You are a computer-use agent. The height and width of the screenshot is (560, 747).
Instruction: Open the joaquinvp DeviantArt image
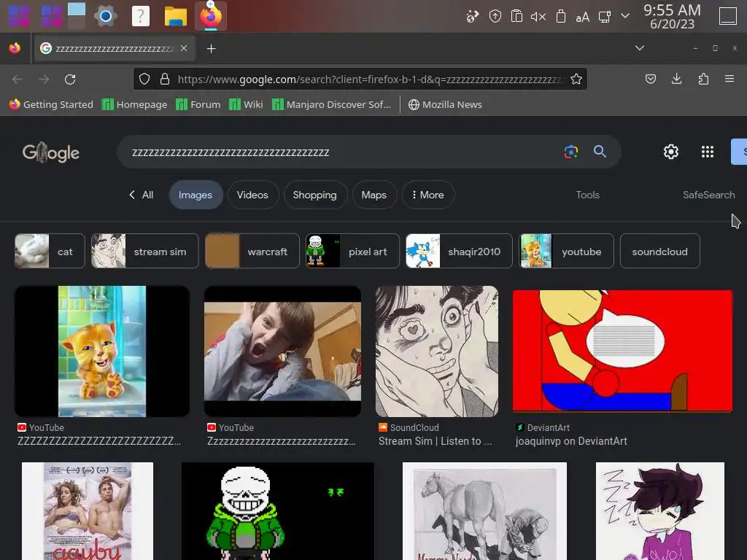point(623,351)
